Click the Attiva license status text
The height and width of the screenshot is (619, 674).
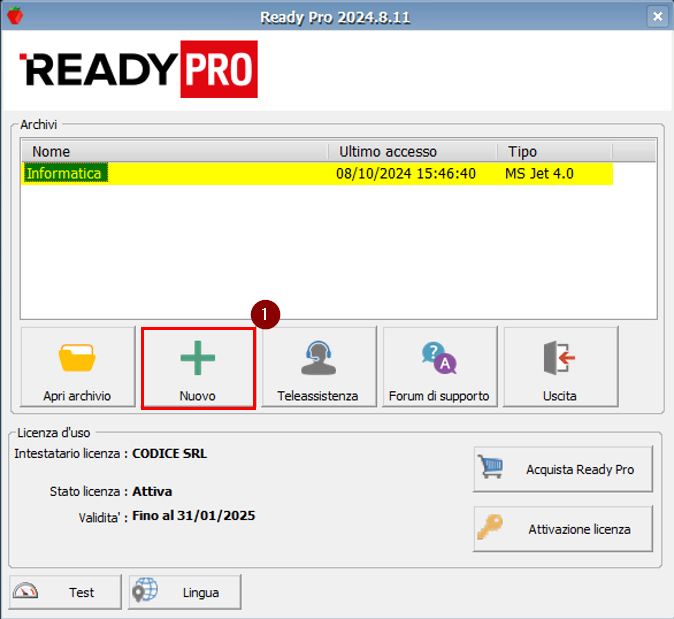point(152,491)
